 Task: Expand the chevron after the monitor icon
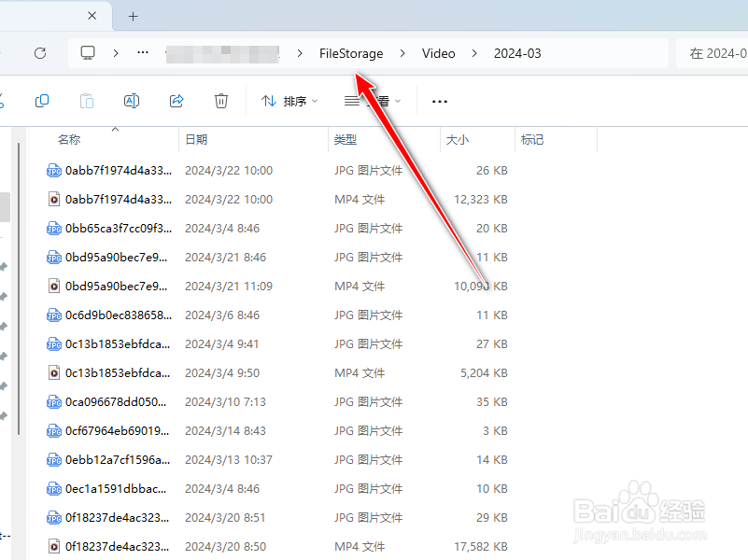click(116, 53)
